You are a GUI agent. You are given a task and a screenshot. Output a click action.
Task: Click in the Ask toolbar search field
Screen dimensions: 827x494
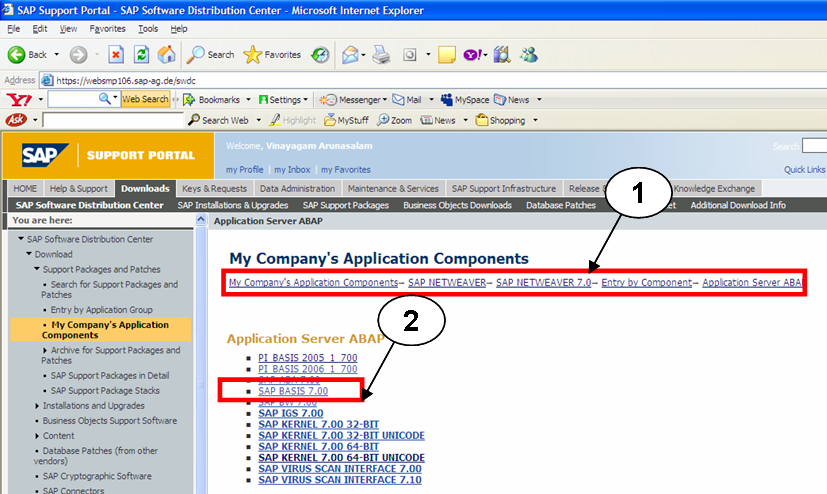click(112, 120)
